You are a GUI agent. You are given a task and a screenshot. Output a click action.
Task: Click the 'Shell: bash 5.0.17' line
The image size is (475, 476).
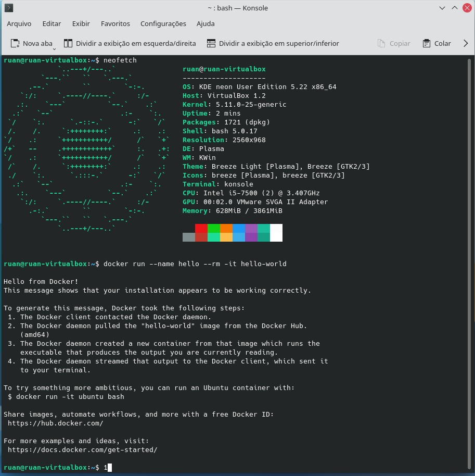220,131
